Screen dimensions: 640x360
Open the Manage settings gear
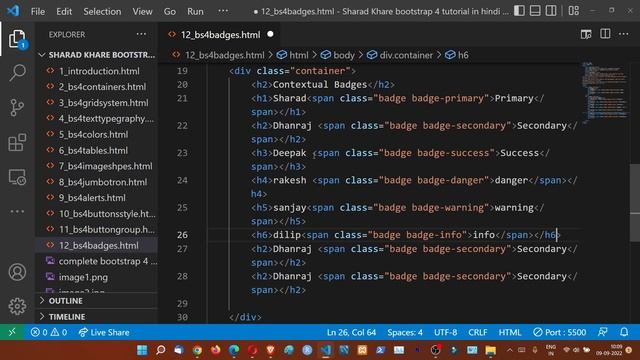[x=17, y=306]
